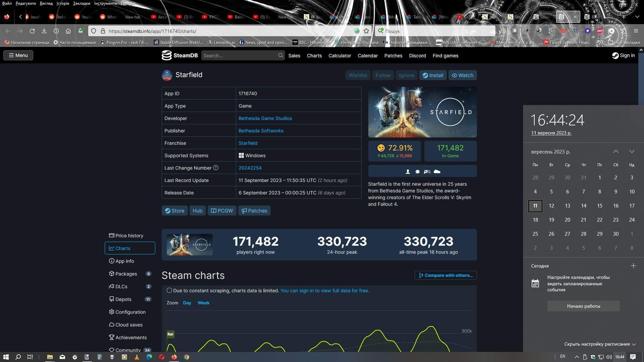Toggle Ignore for Starfield
644x362 pixels.
click(407, 75)
